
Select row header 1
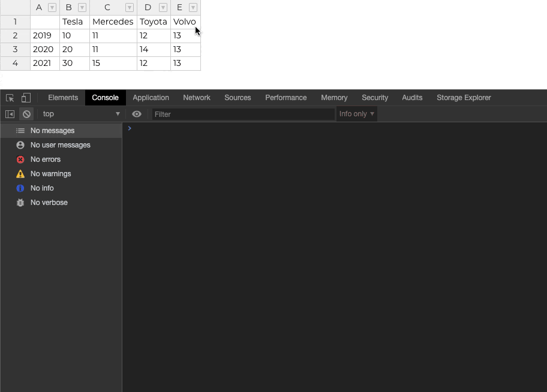pyautogui.click(x=15, y=22)
